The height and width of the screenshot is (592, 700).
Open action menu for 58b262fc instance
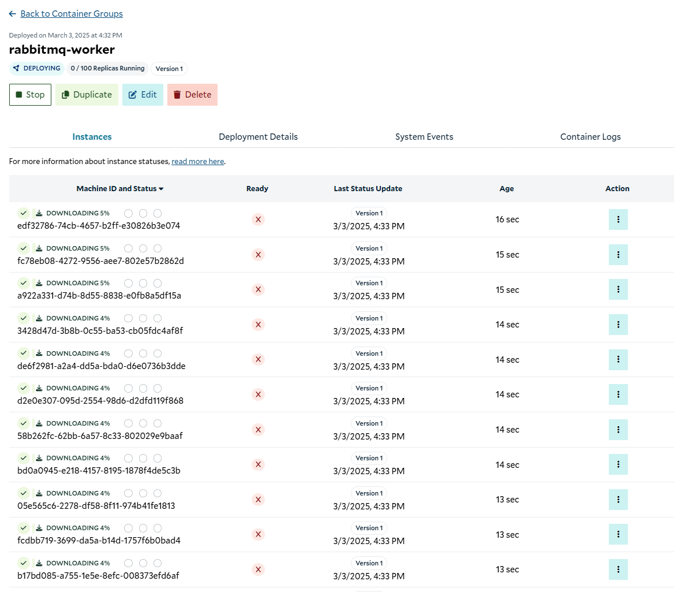coord(618,430)
